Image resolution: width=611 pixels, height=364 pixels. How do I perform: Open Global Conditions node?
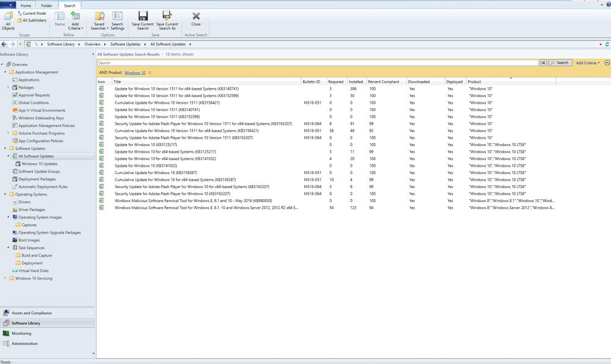click(34, 103)
